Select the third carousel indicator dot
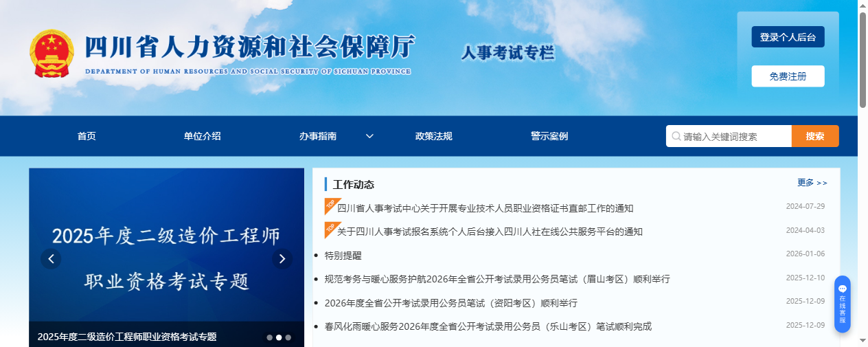868x347 pixels. (x=288, y=337)
